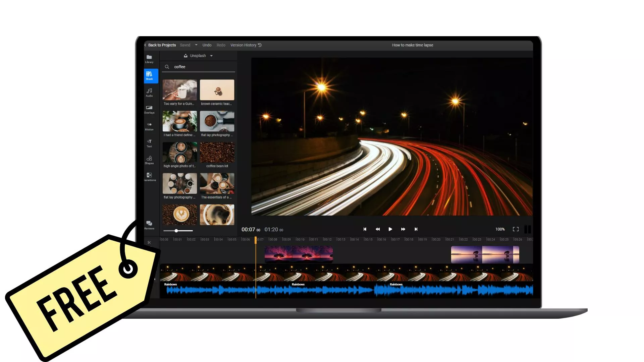Select Undo from the toolbar
Image resolution: width=644 pixels, height=362 pixels.
pyautogui.click(x=206, y=45)
